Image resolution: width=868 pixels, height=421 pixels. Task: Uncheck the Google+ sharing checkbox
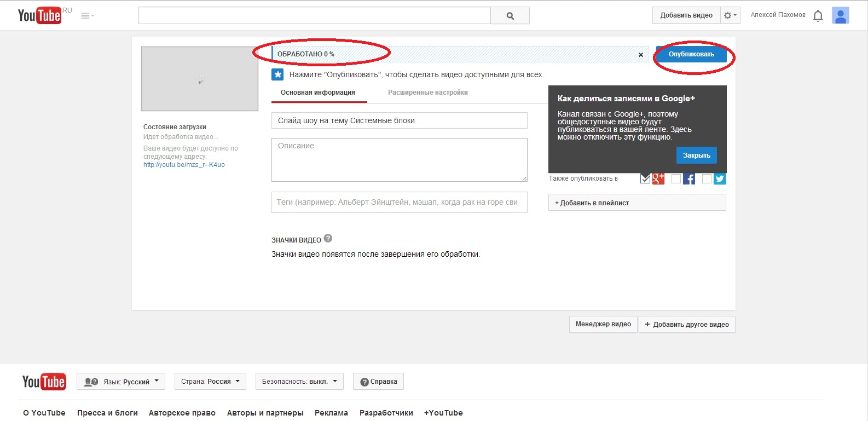[x=645, y=178]
